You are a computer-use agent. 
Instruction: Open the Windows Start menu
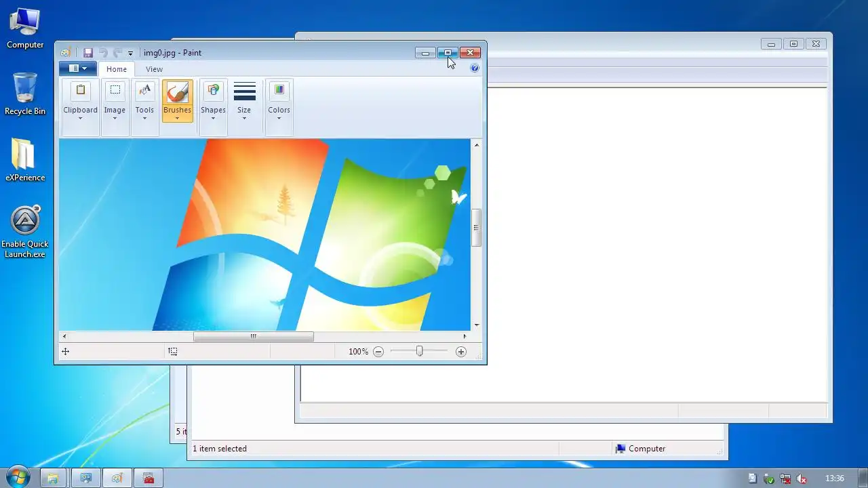[18, 477]
